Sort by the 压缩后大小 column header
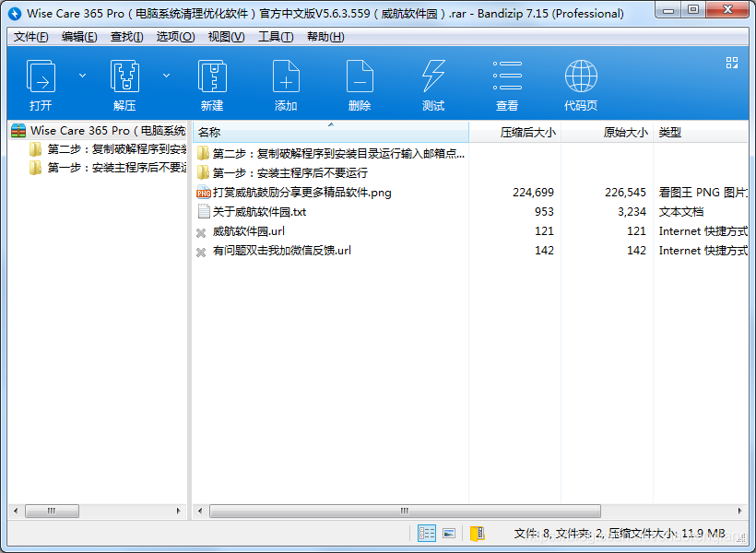Screen dimensions: 756x553 click(x=515, y=132)
